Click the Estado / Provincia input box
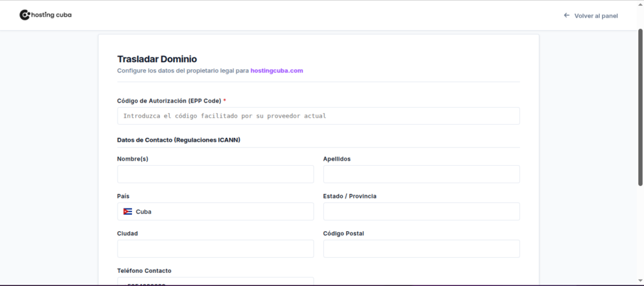The image size is (644, 286). 421,212
